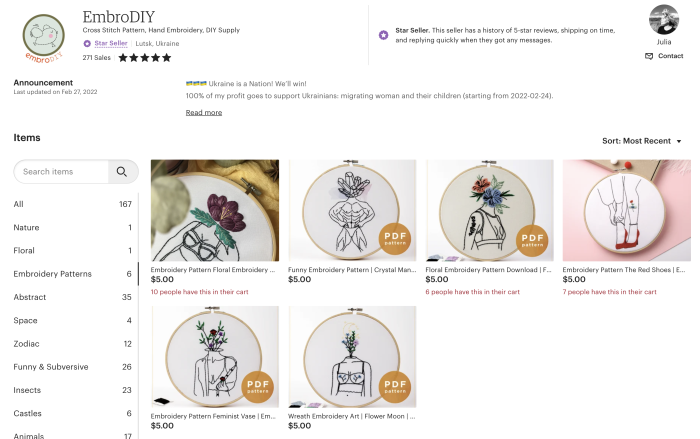Open the floral embroidery thumbnail with leaf

pos(215,211)
